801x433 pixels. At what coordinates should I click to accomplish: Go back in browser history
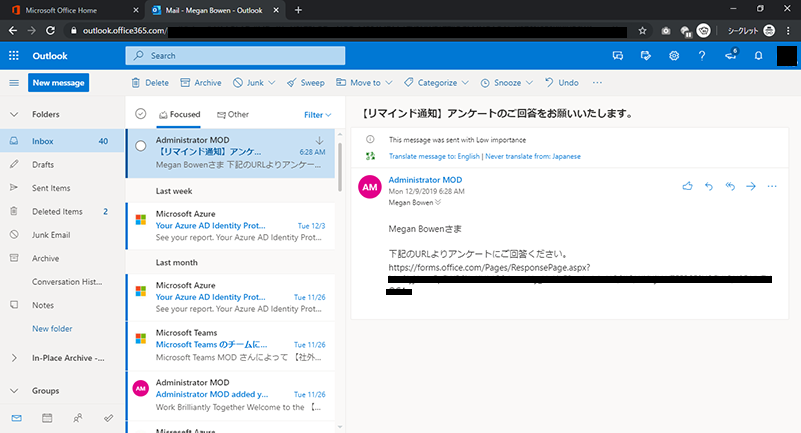coord(13,31)
